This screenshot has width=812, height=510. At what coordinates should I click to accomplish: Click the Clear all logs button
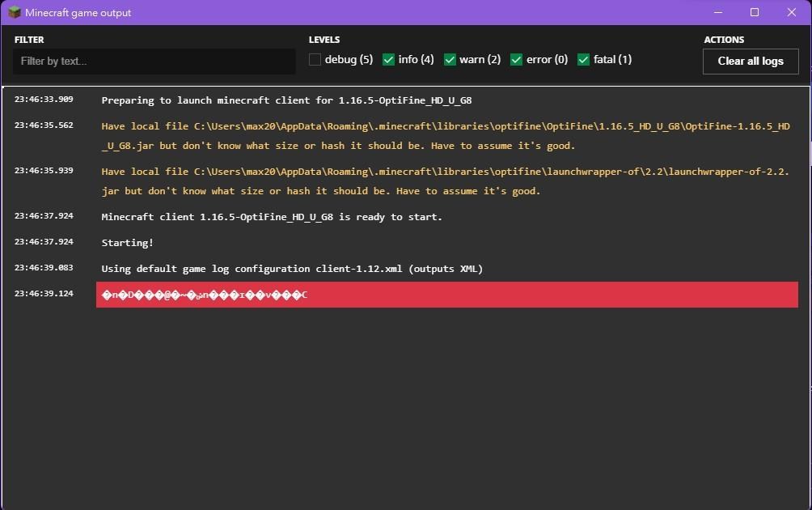click(x=751, y=62)
